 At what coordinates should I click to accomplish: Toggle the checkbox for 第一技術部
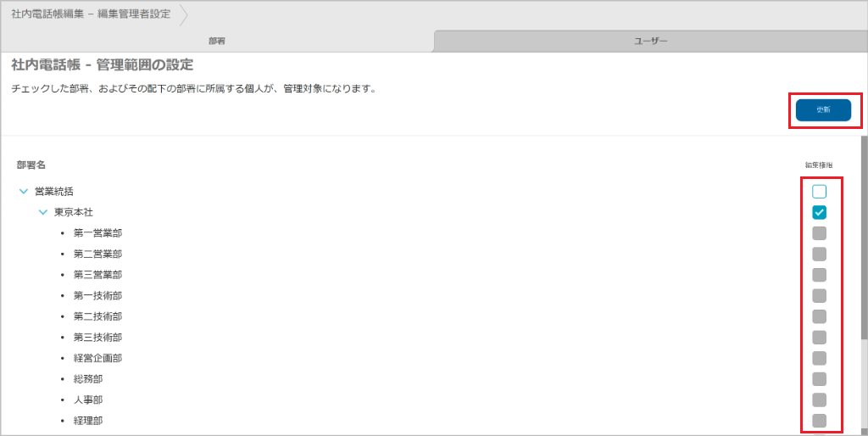click(819, 295)
